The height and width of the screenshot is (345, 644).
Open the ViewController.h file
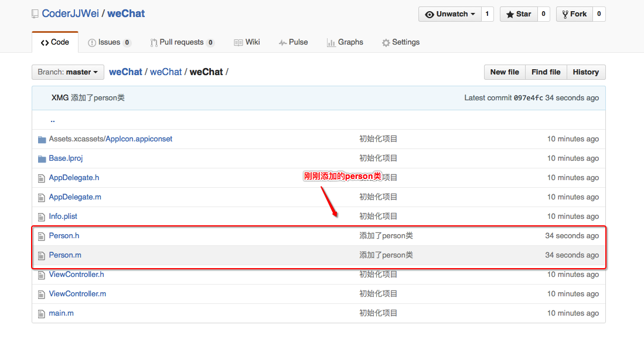click(76, 274)
